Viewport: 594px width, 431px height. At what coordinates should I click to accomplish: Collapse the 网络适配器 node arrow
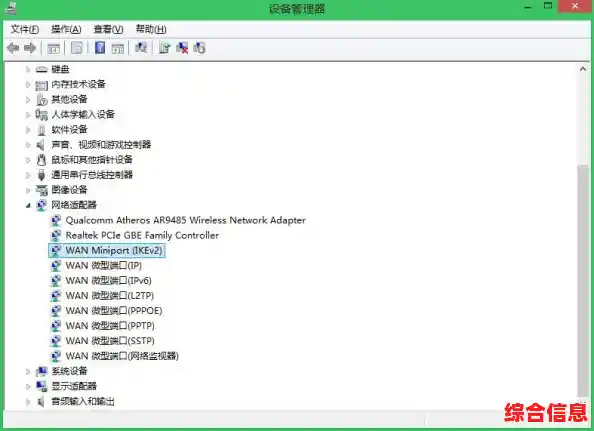(28, 205)
